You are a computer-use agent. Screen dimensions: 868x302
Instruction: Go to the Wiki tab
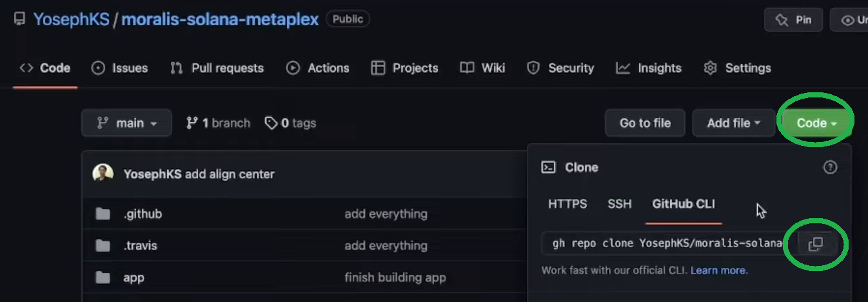(482, 68)
